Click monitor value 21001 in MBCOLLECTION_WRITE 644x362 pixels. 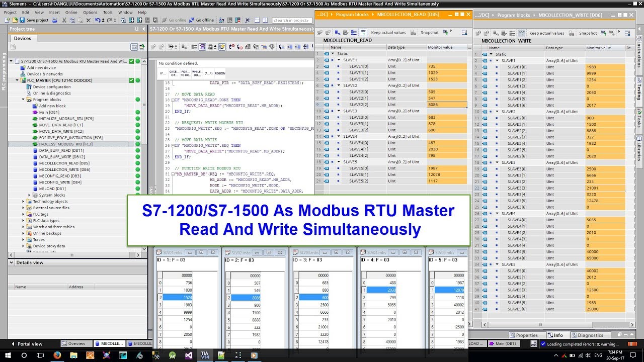pyautogui.click(x=605, y=188)
